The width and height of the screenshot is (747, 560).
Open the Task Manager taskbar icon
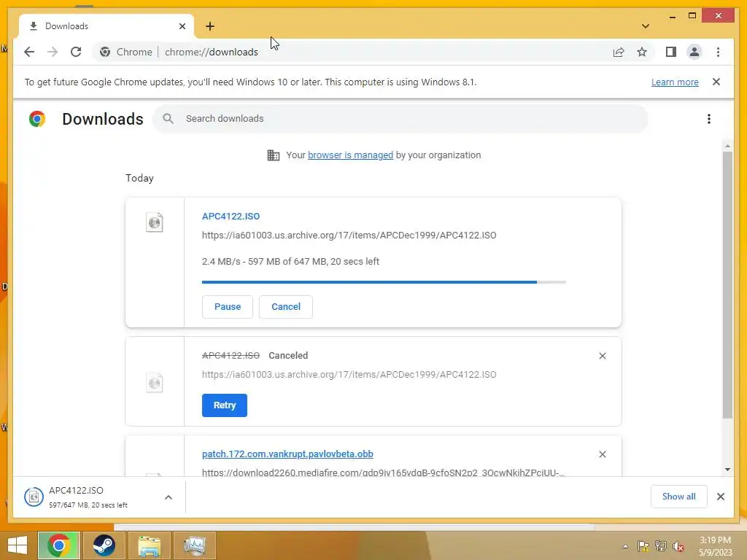(194, 545)
